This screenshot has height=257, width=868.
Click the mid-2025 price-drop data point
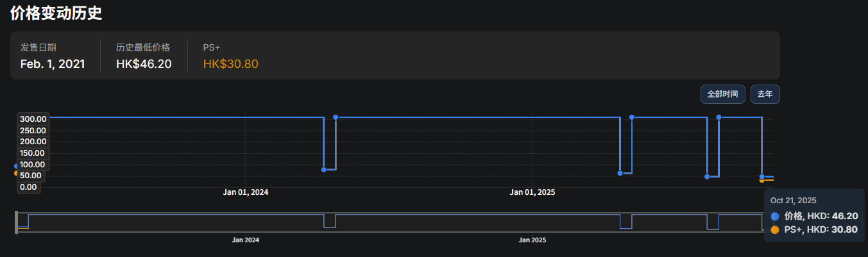click(x=620, y=173)
